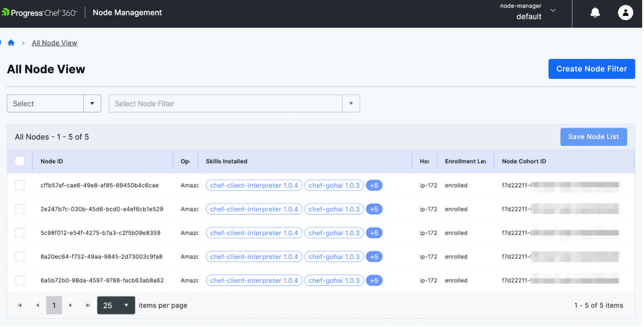This screenshot has height=327, width=644.
Task: Select checkbox for node 6a5b72b0
Action: pyautogui.click(x=20, y=280)
